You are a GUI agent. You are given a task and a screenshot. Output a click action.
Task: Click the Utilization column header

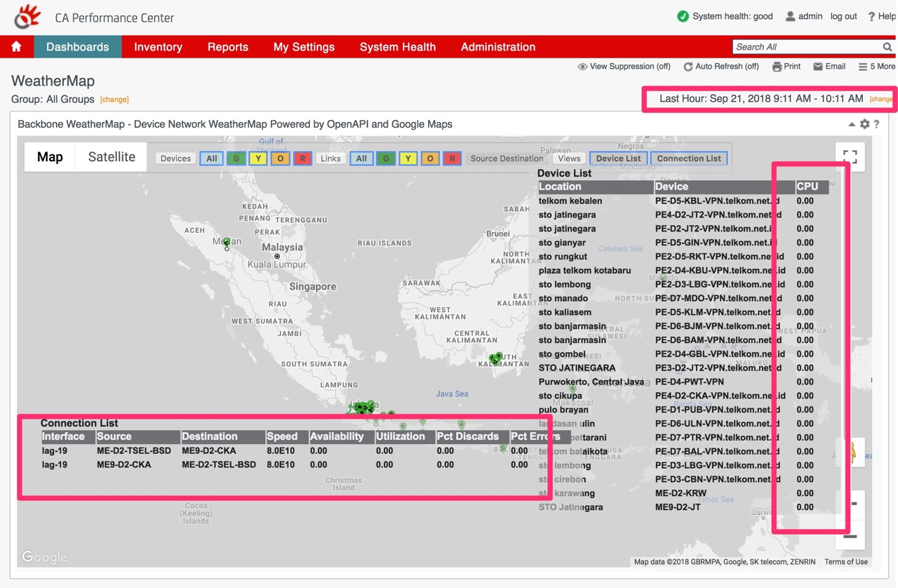404,436
